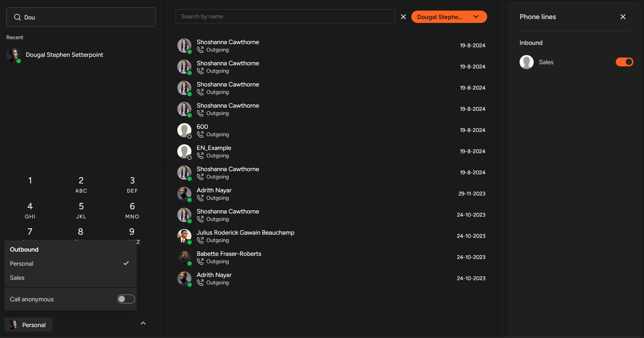Click Julius Roderick Gawain Beauchamp's profile picture
This screenshot has width=644, height=338.
(184, 236)
